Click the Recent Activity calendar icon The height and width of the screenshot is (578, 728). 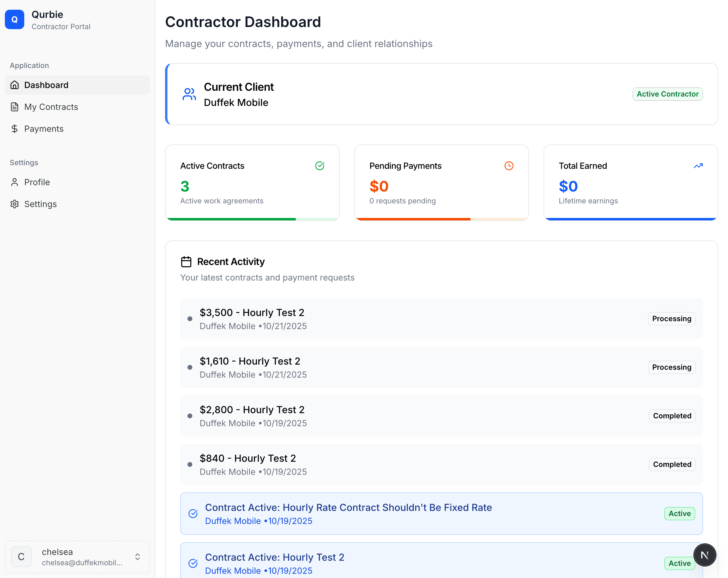pyautogui.click(x=186, y=262)
